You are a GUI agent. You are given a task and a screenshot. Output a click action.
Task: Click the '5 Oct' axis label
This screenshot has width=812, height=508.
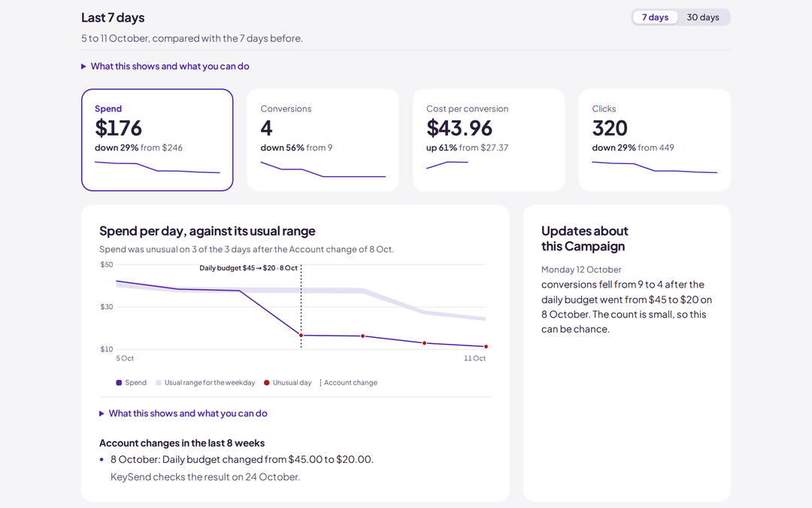[x=125, y=358]
